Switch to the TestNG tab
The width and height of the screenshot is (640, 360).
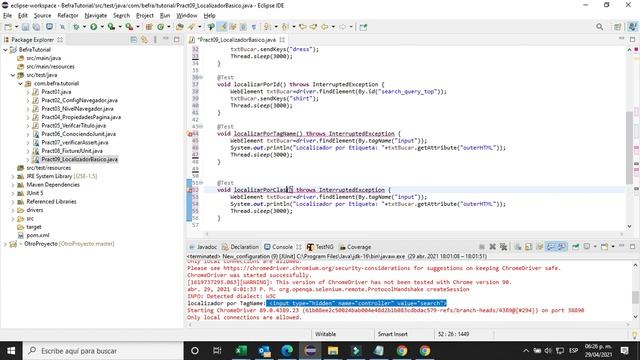[320, 247]
